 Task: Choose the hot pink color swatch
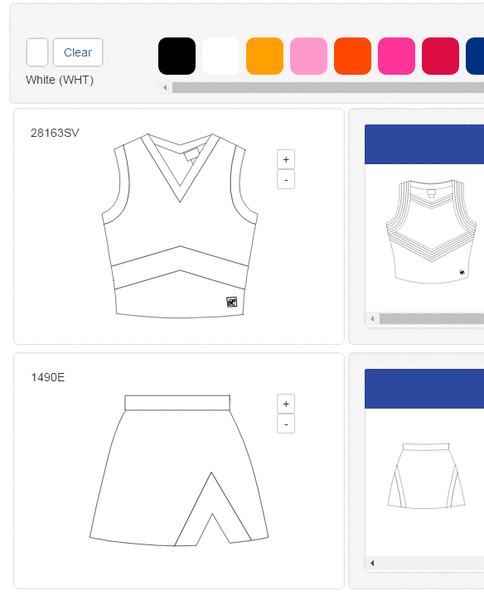tap(396, 56)
